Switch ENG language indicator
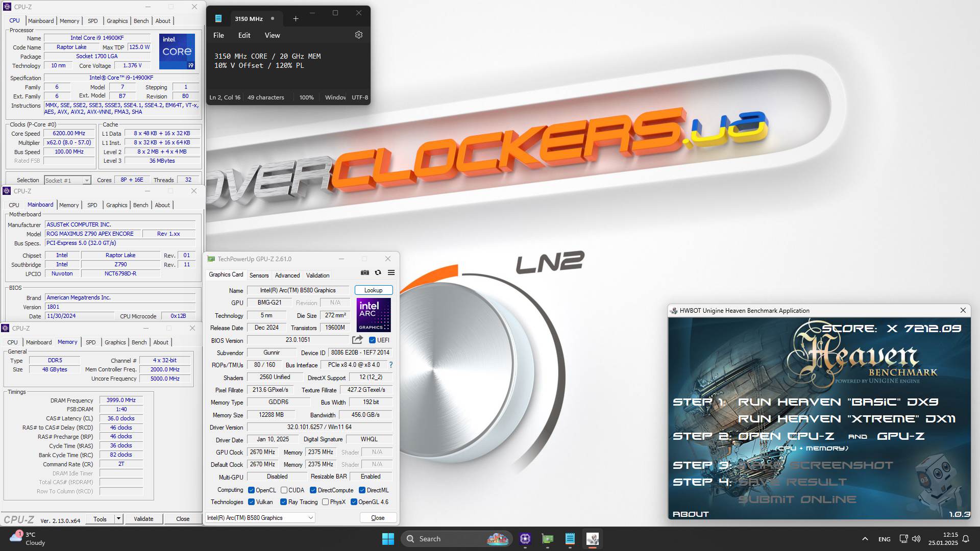The width and height of the screenshot is (980, 551). tap(885, 539)
